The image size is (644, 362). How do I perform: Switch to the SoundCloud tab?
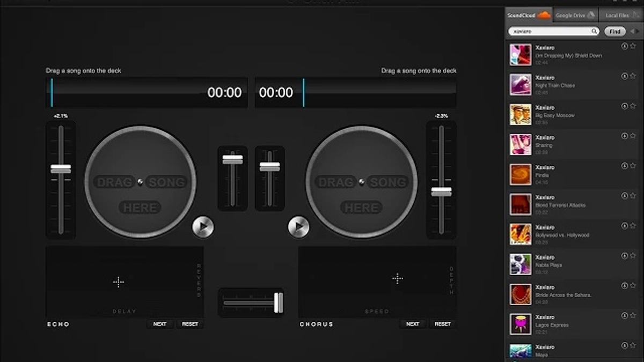pos(529,15)
